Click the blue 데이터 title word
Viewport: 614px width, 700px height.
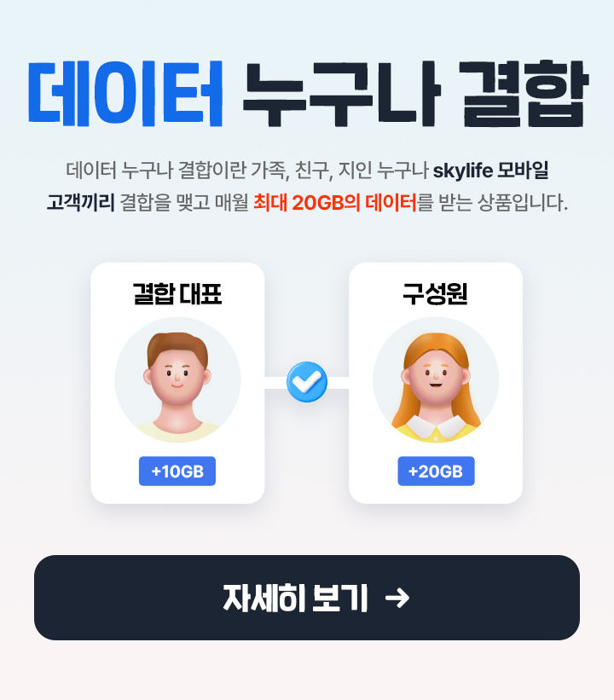point(125,92)
